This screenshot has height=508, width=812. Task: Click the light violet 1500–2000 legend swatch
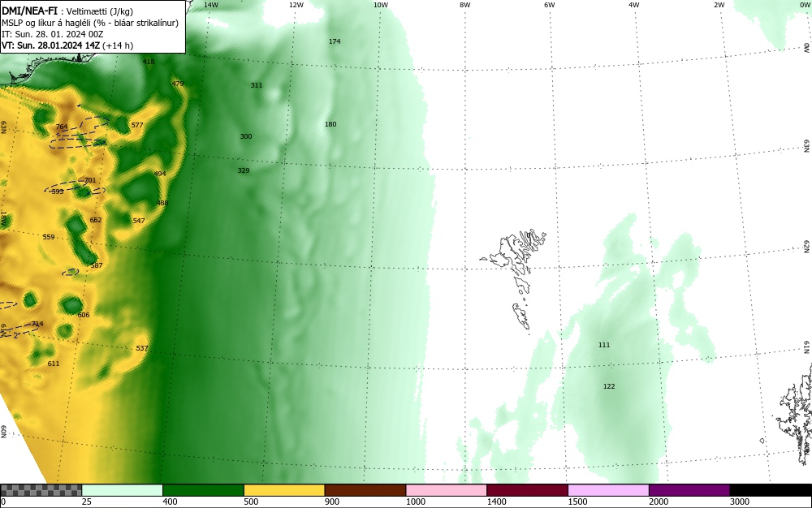(608, 490)
